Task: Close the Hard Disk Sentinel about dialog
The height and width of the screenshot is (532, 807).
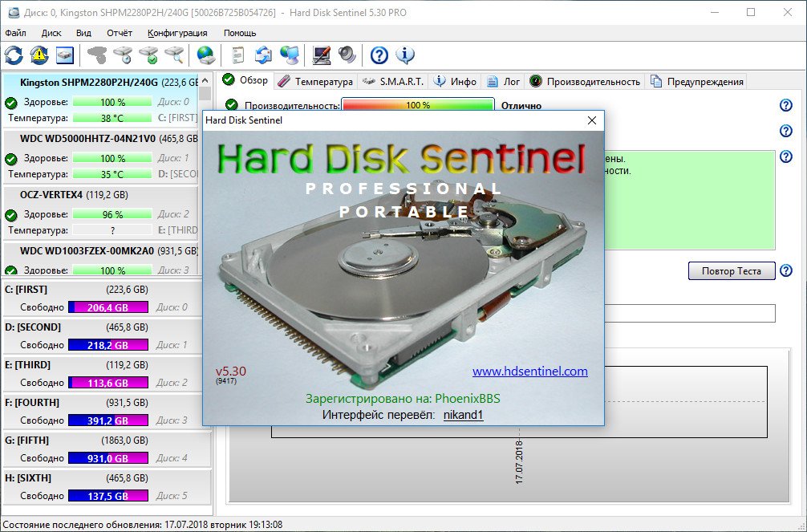Action: tap(592, 120)
